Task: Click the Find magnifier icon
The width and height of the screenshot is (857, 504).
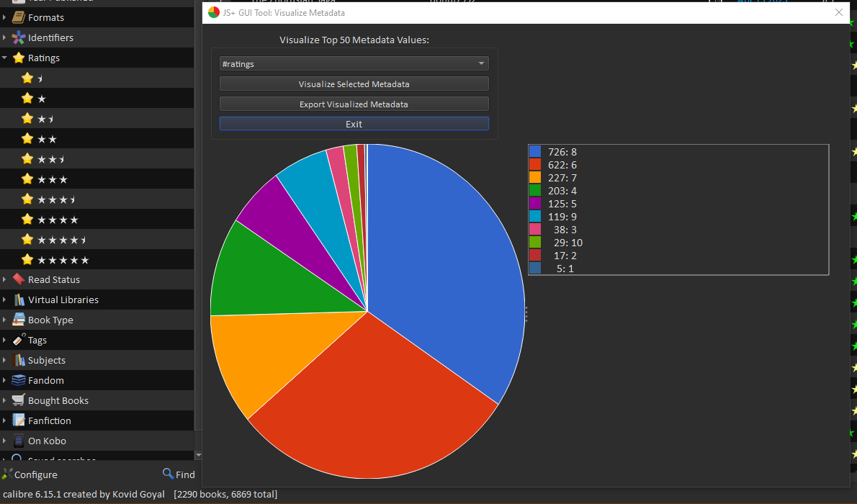Action: click(x=168, y=474)
